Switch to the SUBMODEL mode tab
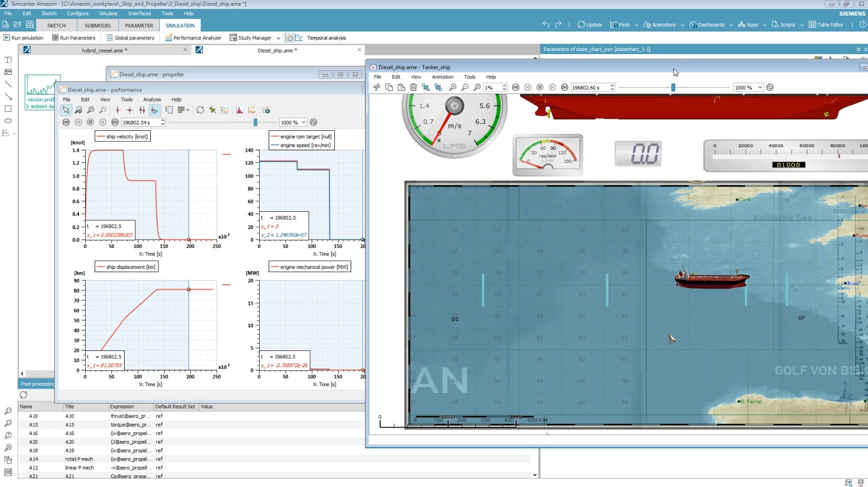 (98, 25)
